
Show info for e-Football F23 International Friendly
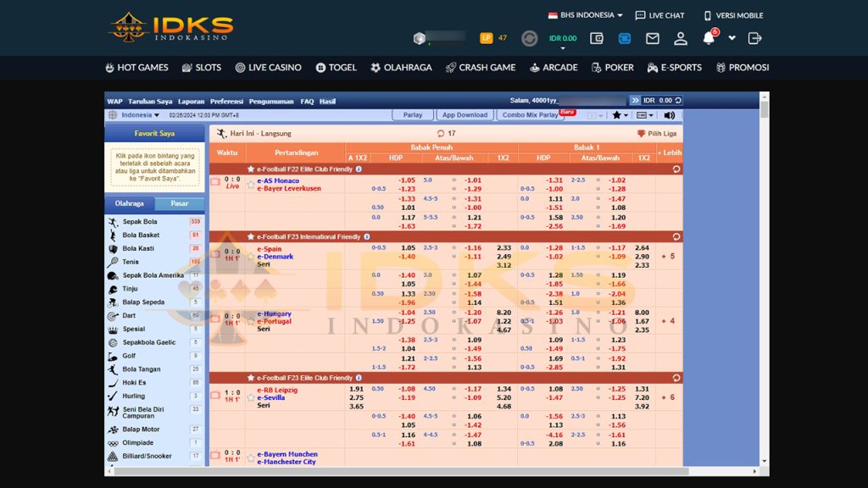(366, 237)
